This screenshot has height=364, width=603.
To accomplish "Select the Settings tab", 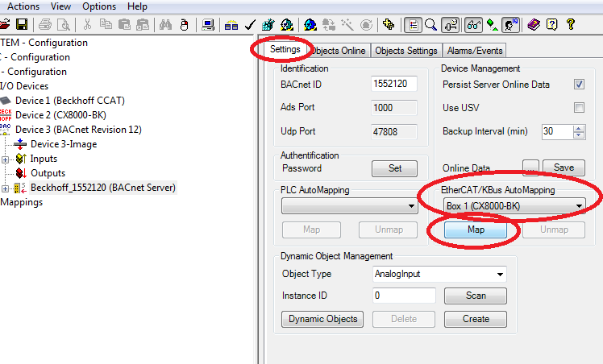I will coord(285,49).
